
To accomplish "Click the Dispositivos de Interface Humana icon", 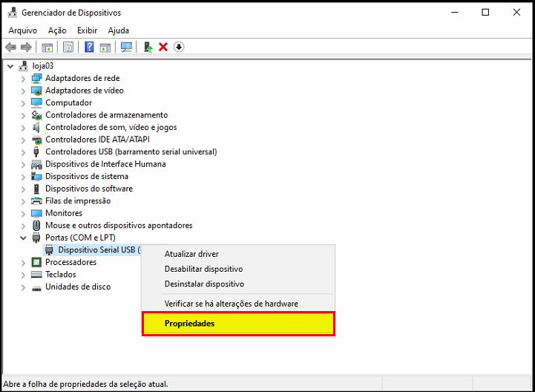I will [36, 164].
